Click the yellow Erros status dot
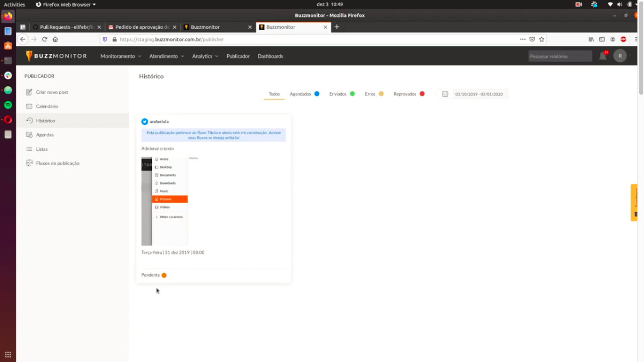Image resolution: width=644 pixels, height=362 pixels. click(381, 94)
